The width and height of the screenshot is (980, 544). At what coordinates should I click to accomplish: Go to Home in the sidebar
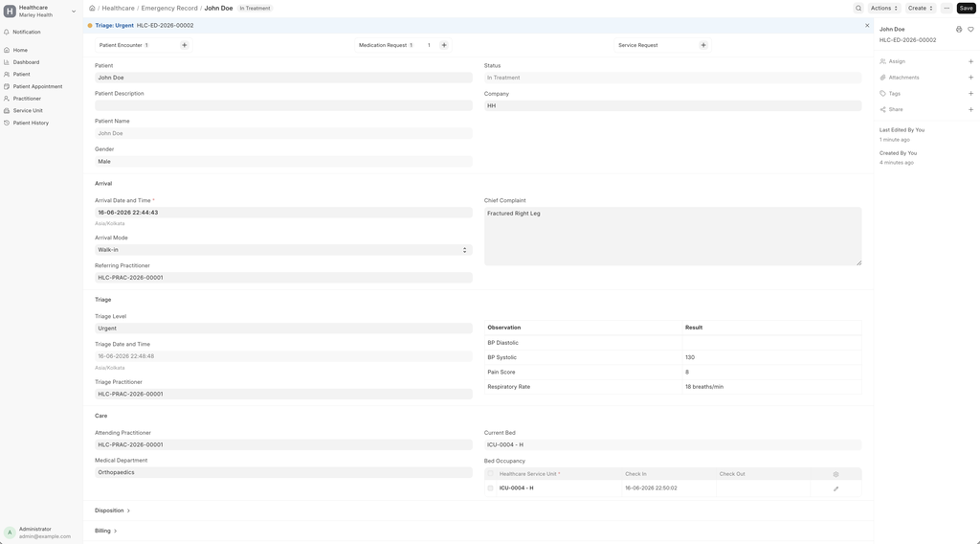click(x=20, y=50)
